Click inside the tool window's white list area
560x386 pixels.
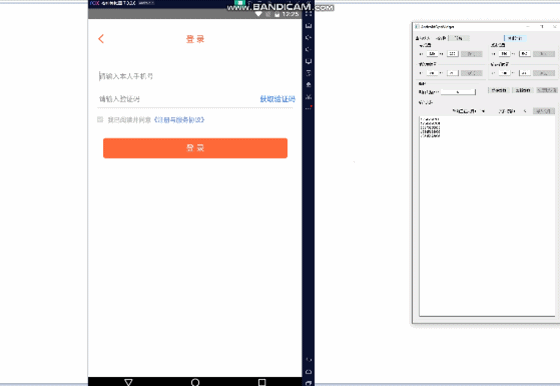click(x=487, y=216)
